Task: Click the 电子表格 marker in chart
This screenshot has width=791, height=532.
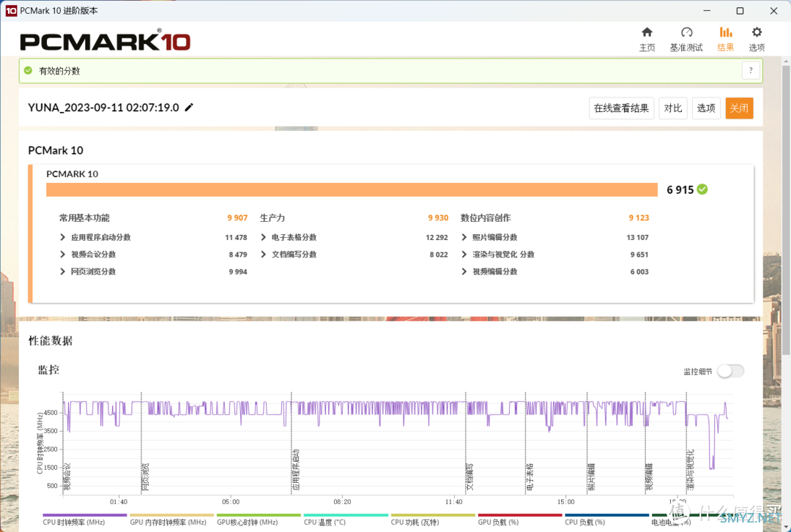Action: [x=530, y=477]
